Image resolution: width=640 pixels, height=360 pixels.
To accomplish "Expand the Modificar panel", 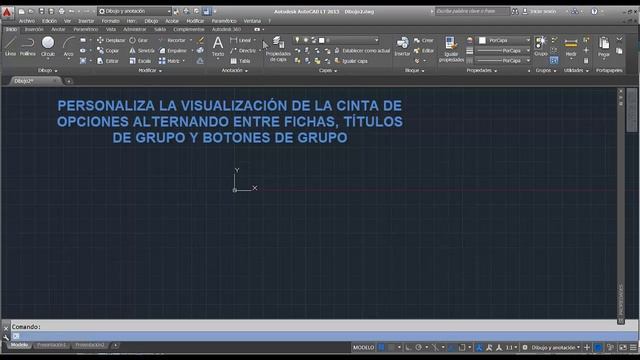I will (x=150, y=71).
